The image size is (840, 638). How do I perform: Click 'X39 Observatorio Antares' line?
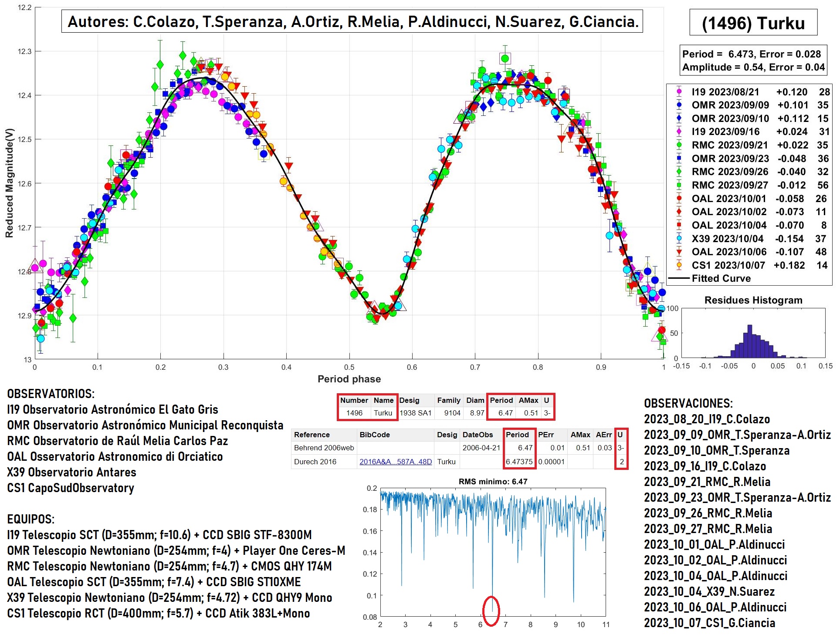(71, 472)
